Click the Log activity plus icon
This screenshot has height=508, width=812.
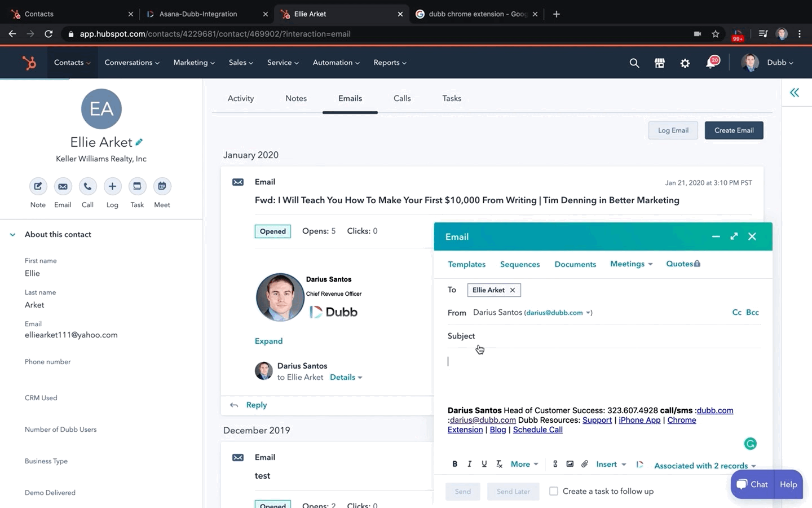112,186
